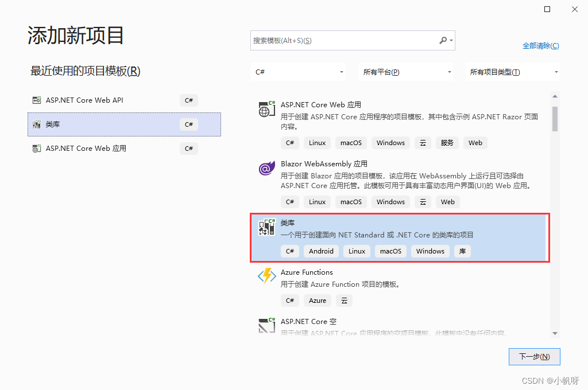Screen dimensions: 588x390
Task: Select the ASP.NET Core Web 应用 template title
Action: tap(320, 104)
